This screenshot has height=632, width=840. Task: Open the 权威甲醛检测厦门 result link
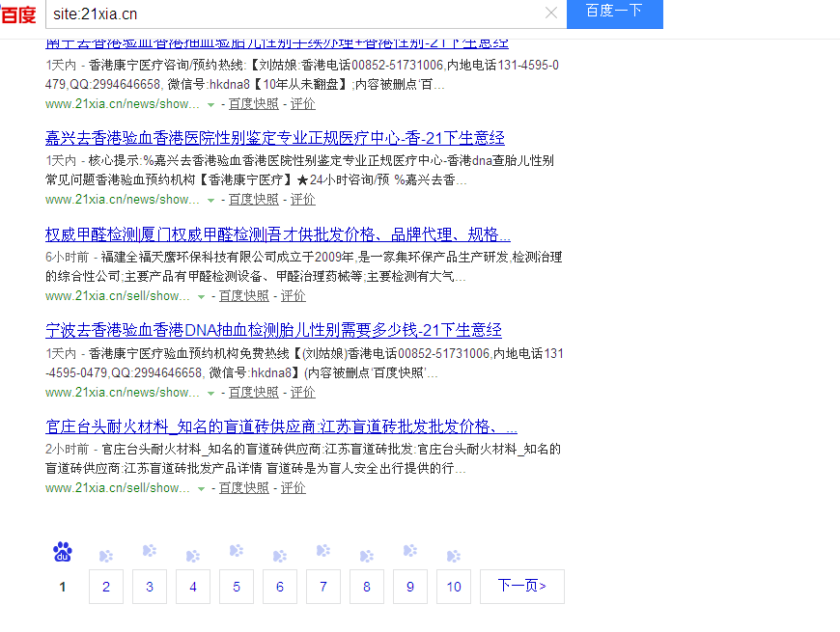click(277, 234)
